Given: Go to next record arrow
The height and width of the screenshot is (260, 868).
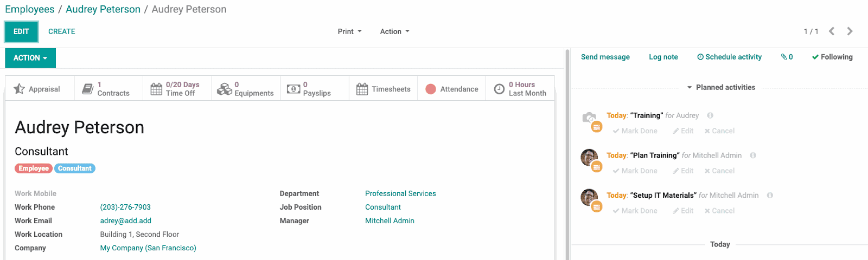Looking at the screenshot, I should pyautogui.click(x=850, y=31).
